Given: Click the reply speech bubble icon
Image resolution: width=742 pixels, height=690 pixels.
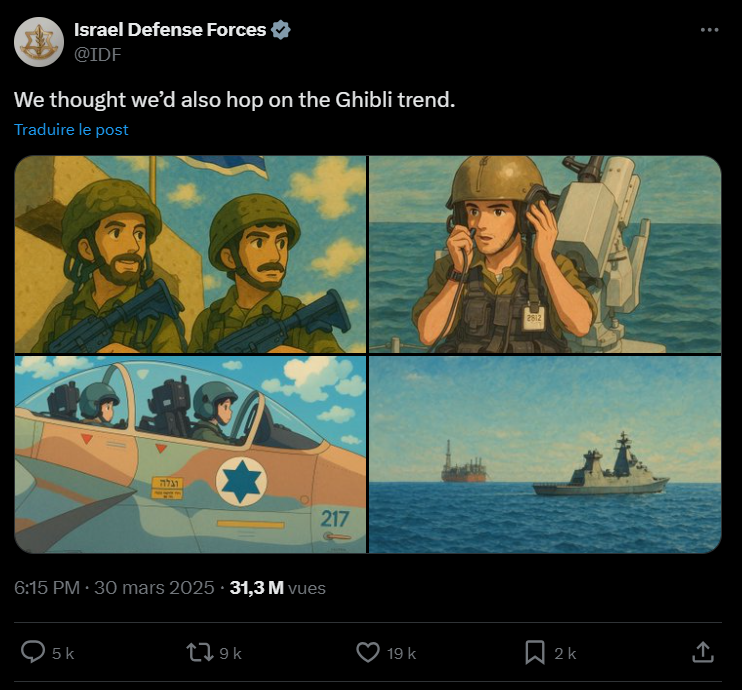Looking at the screenshot, I should point(33,652).
